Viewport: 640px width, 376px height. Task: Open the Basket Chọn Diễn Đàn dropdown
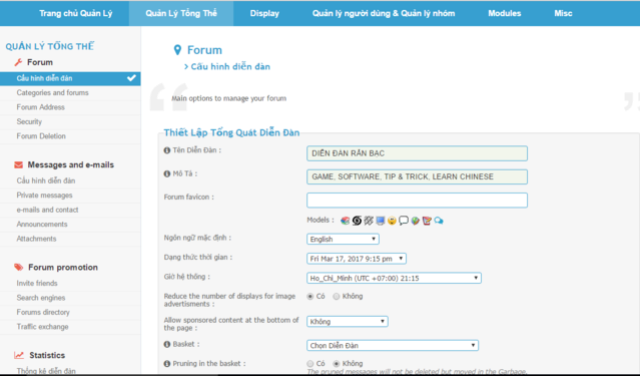coord(393,345)
